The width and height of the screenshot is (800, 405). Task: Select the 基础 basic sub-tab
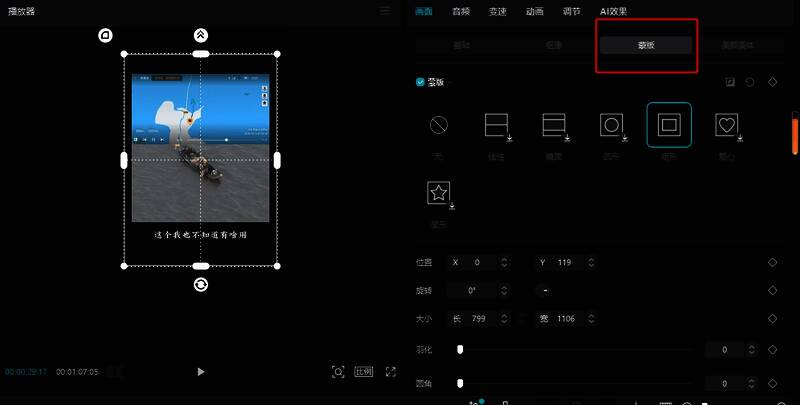pyautogui.click(x=462, y=45)
